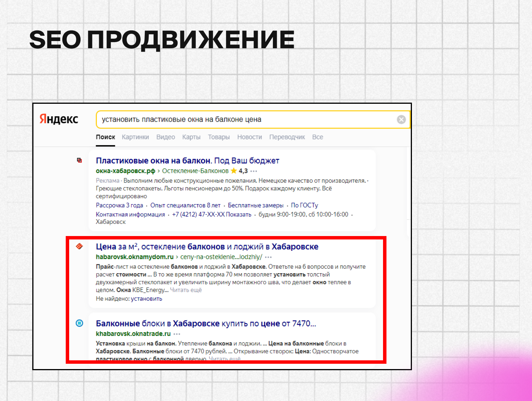Open the Бесплатные замеры link
The width and height of the screenshot is (532, 401).
point(256,205)
